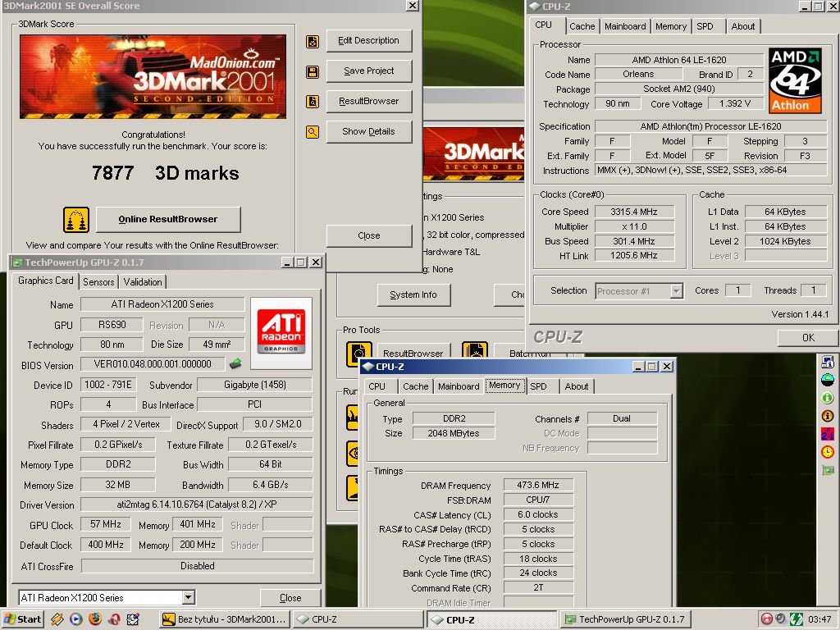The height and width of the screenshot is (630, 840).
Task: Click OK in the CPU-Z window
Action: [808, 337]
